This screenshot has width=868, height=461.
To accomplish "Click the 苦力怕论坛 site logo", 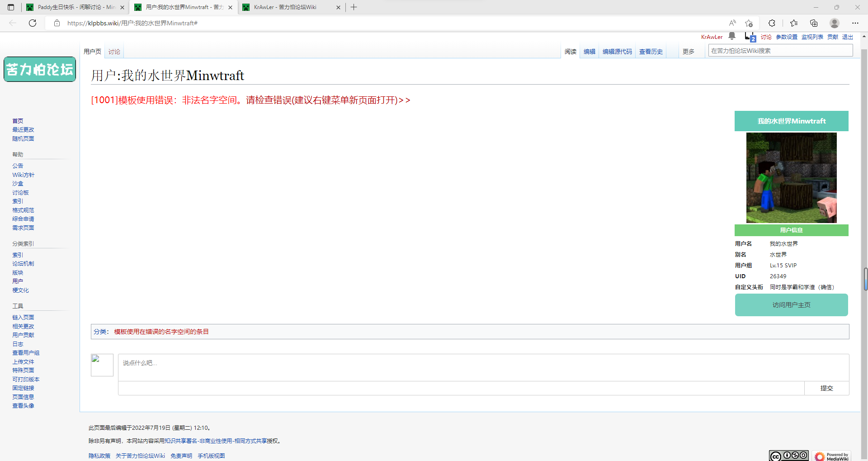I will coord(40,69).
